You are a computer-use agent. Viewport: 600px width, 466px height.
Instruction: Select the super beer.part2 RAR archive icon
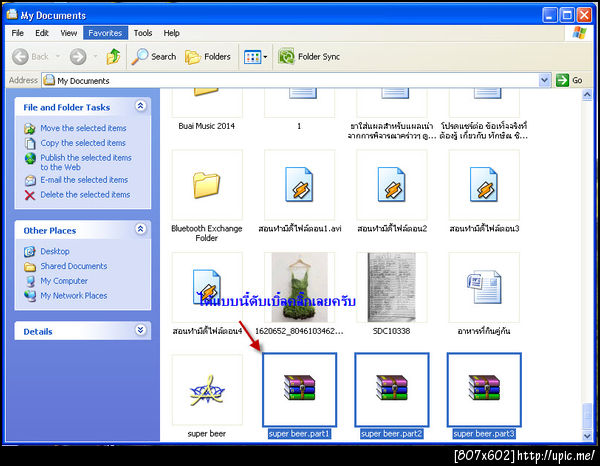pyautogui.click(x=391, y=388)
